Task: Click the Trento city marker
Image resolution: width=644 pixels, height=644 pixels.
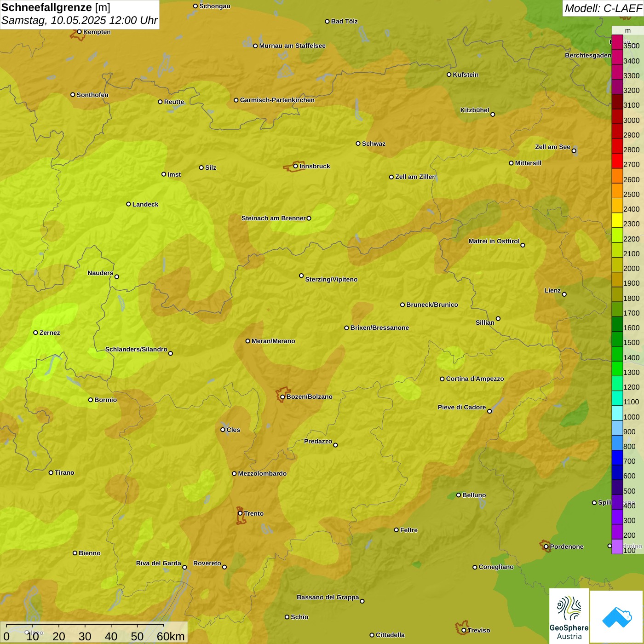Action: [x=240, y=513]
